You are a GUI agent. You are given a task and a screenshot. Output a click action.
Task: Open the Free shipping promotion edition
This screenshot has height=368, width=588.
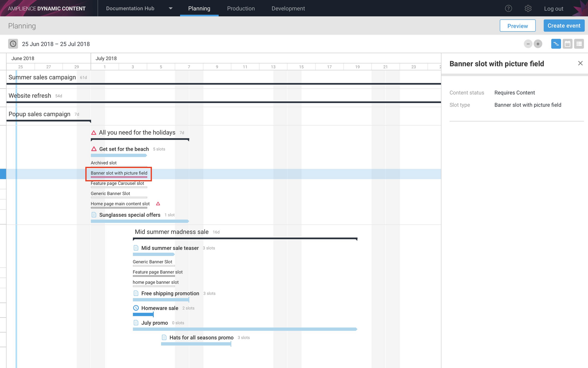click(x=170, y=293)
